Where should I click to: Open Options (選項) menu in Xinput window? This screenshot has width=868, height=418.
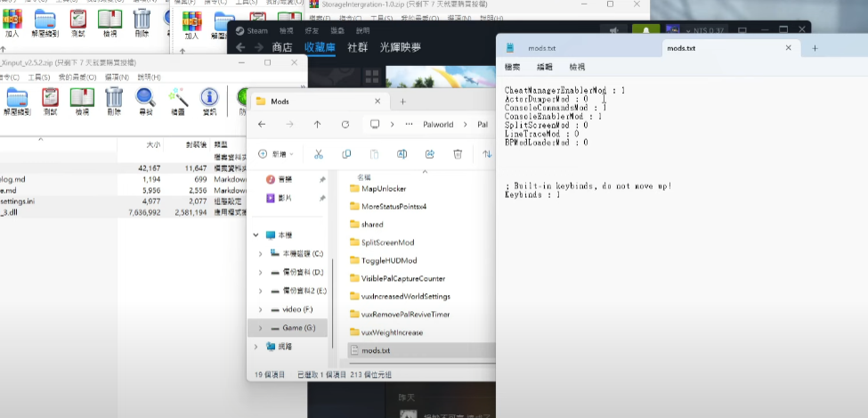tap(117, 77)
